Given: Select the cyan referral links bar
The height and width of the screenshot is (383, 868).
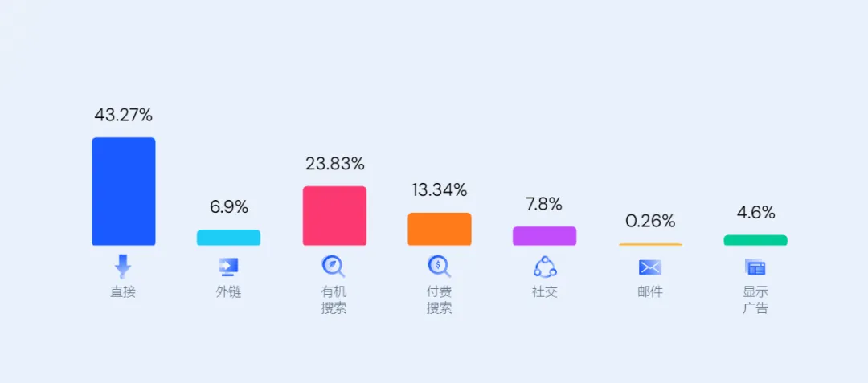Looking at the screenshot, I should tap(228, 238).
